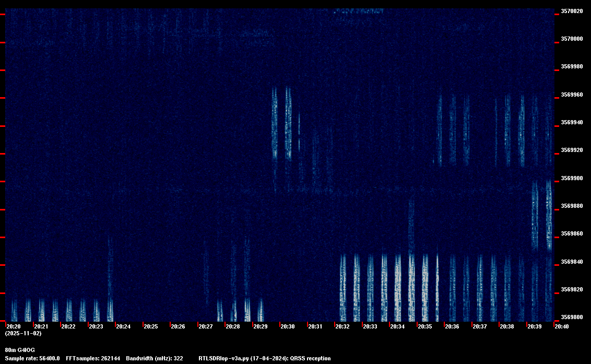Click the 3569960 frequency label
591x364 pixels.
pos(572,95)
